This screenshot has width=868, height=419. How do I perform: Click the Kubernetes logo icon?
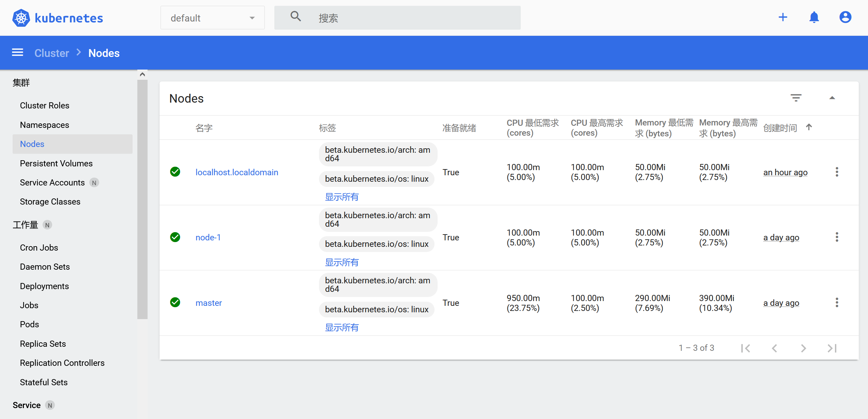point(21,18)
